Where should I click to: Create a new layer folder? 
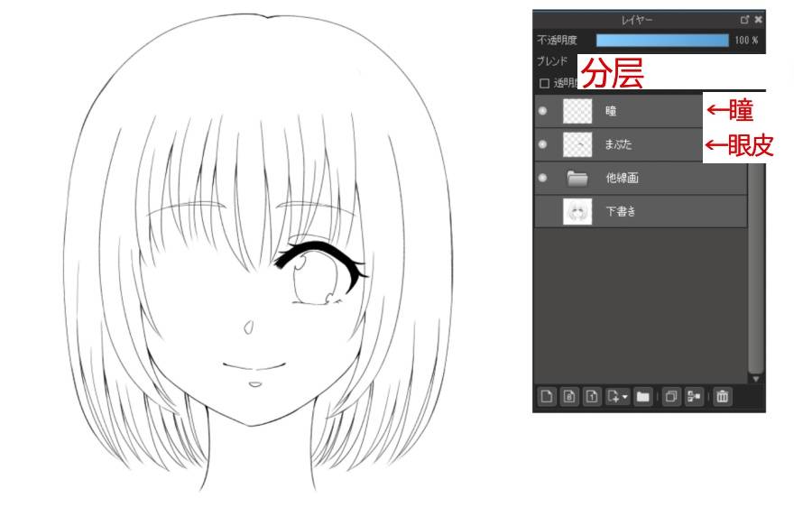click(642, 397)
